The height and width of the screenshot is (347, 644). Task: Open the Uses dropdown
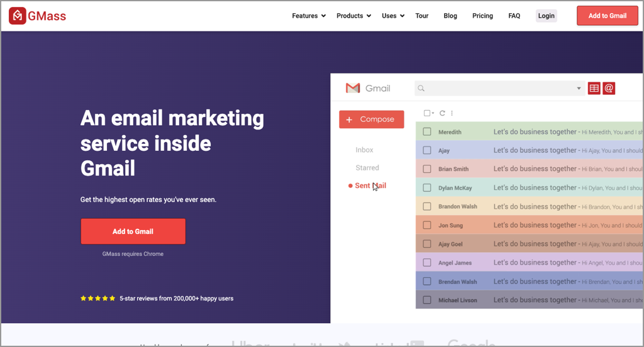pos(393,16)
